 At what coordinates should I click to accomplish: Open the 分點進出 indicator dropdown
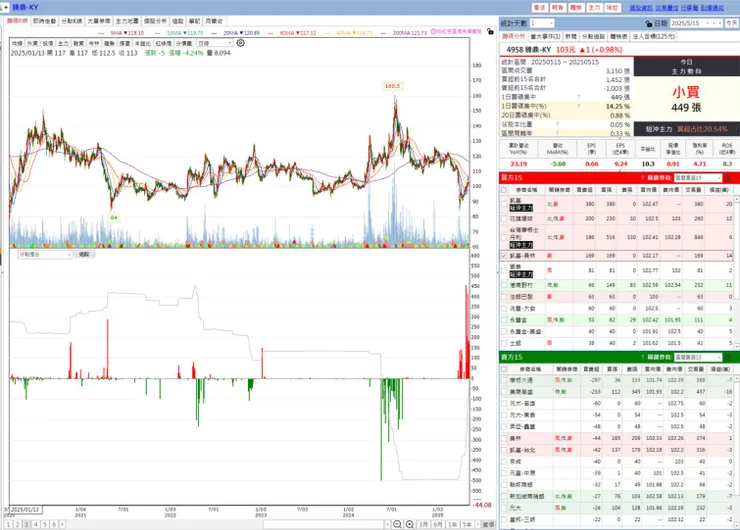45,254
